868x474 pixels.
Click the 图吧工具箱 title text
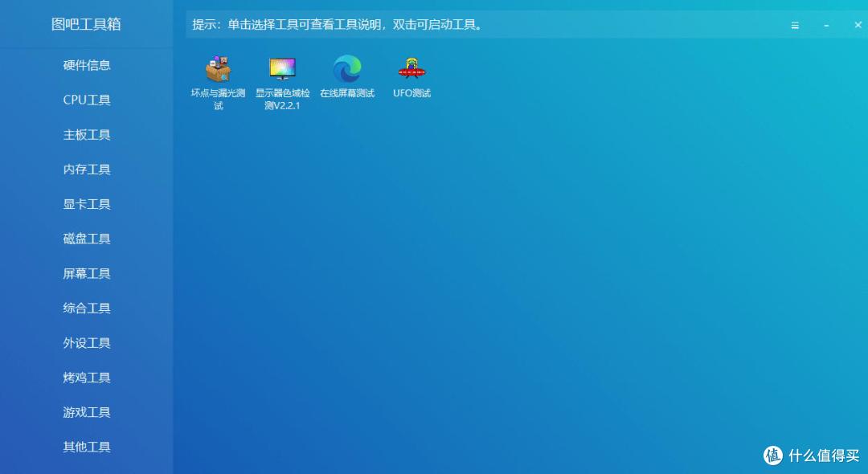click(x=86, y=24)
